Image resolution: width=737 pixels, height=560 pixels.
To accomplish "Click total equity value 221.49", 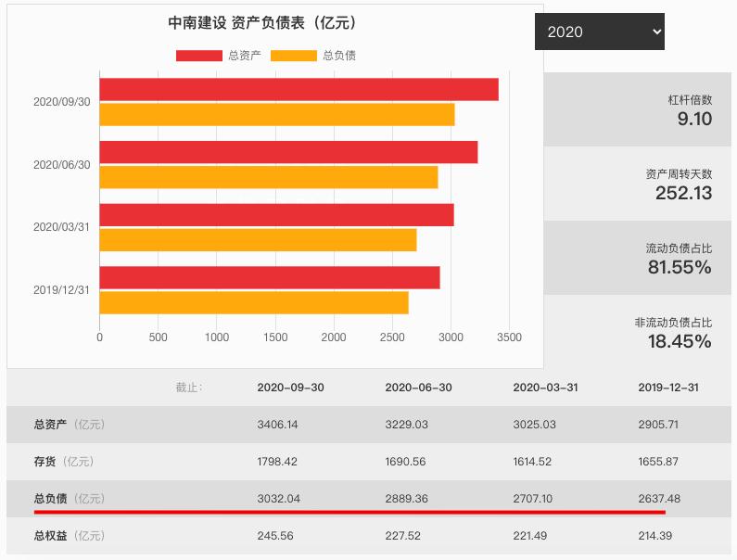I will 529,536.
